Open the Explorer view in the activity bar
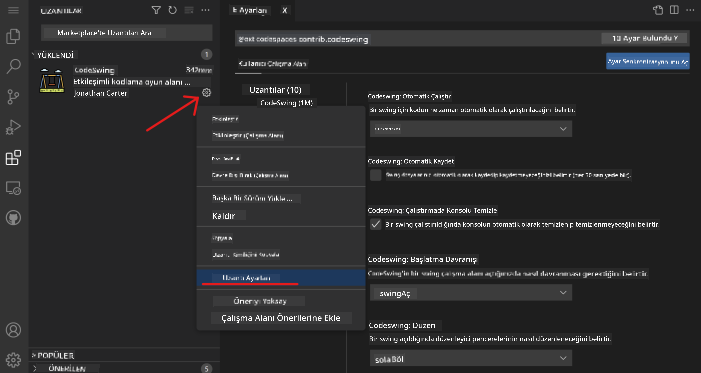The height and width of the screenshot is (373, 701). [x=13, y=36]
